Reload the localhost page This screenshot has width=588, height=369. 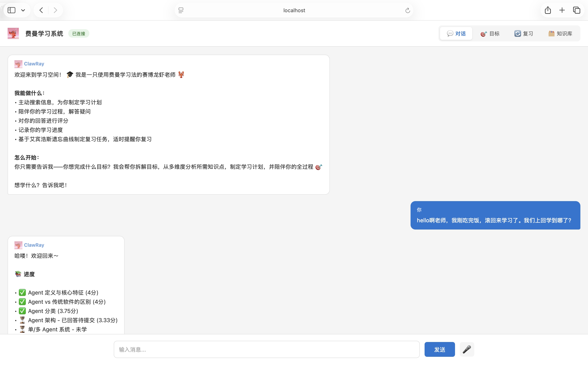[x=407, y=10]
